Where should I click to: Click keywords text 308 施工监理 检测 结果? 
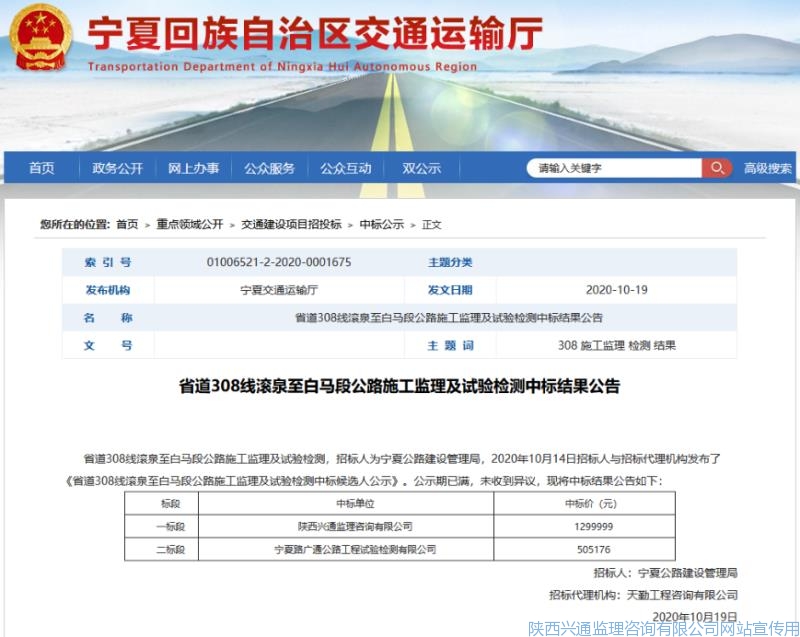tap(617, 345)
